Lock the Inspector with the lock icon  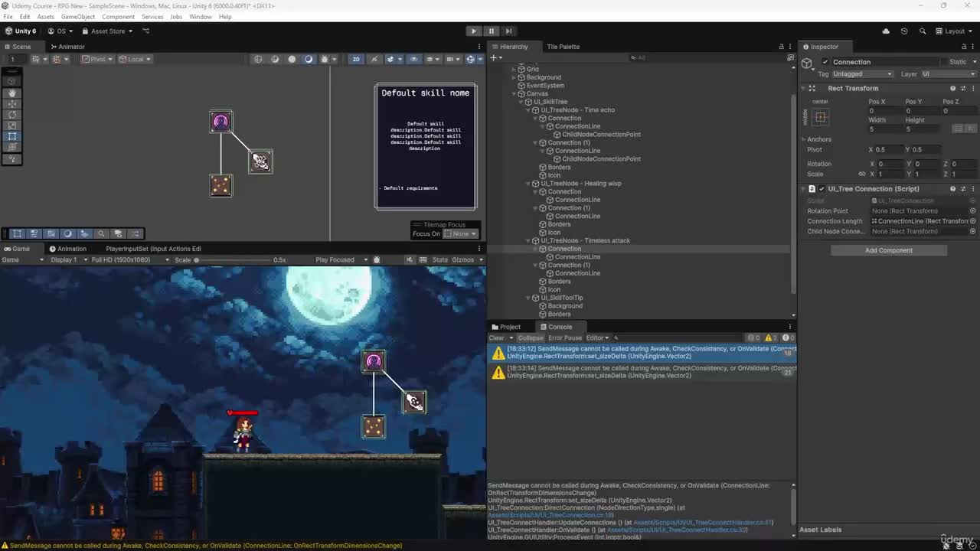tap(962, 47)
